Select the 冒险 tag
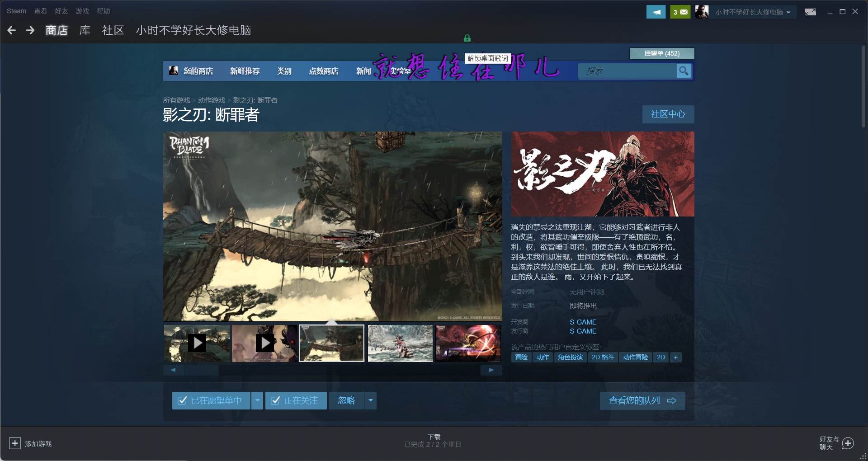868x461 pixels. point(521,357)
